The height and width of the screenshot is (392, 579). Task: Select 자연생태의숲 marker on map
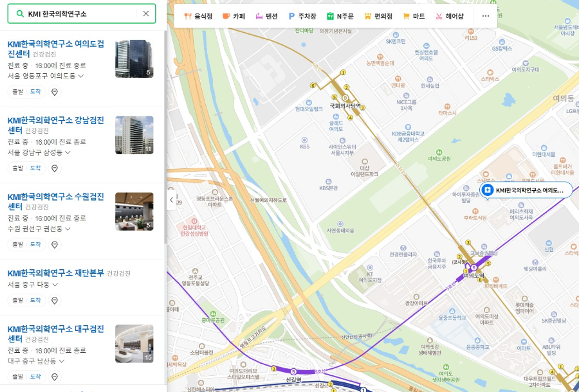(340, 227)
